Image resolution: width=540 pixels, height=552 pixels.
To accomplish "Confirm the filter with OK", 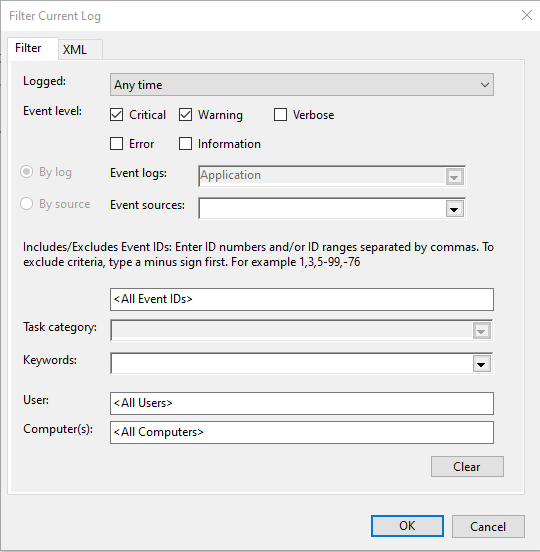I will click(407, 526).
